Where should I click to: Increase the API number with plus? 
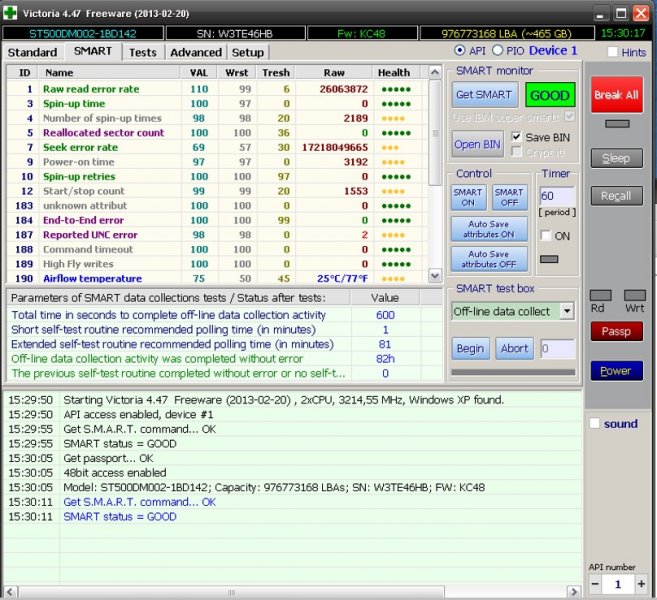tap(641, 584)
